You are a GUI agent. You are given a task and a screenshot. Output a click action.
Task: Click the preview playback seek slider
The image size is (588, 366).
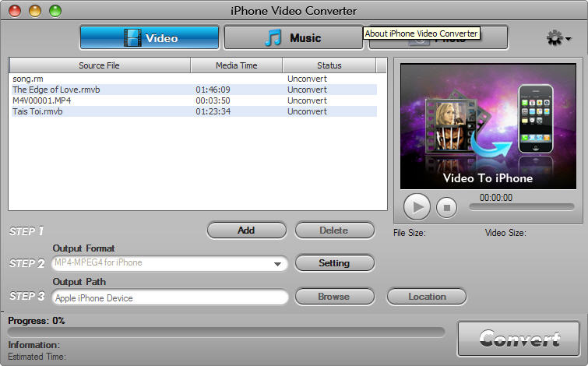tap(522, 207)
